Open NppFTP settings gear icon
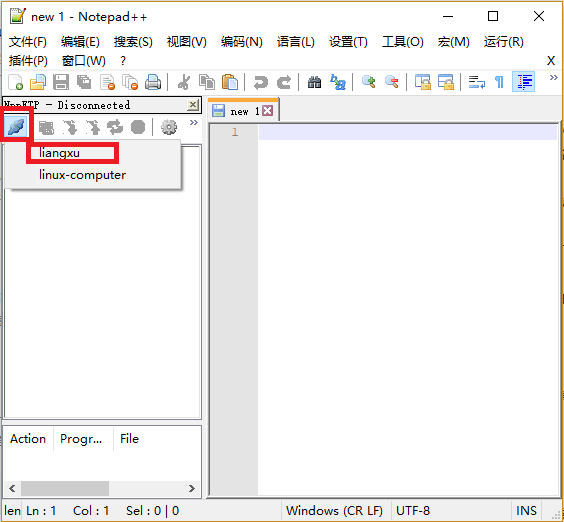The width and height of the screenshot is (564, 522). coord(169,127)
